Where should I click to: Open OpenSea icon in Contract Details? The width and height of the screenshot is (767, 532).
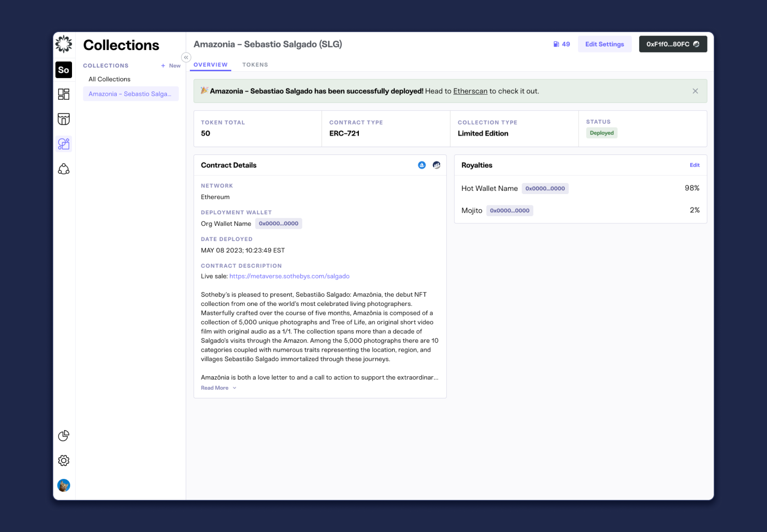coord(422,165)
